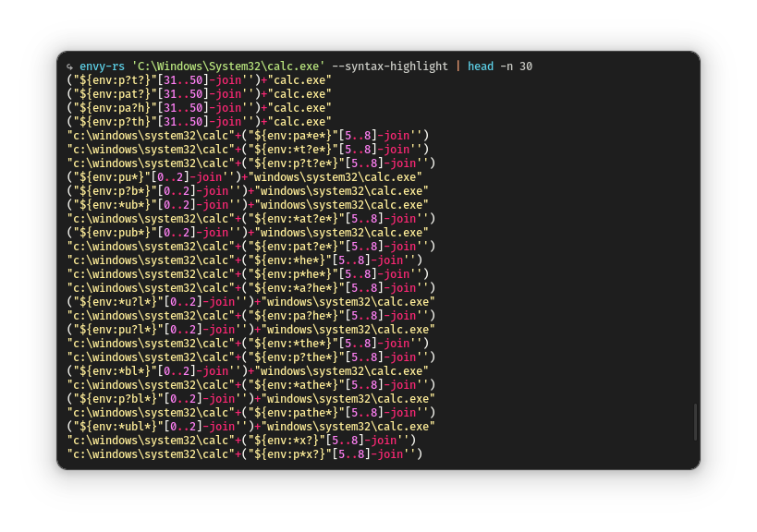Select output line containing ${env:p*he*}
Screen dimensions: 757x532
click(248, 274)
